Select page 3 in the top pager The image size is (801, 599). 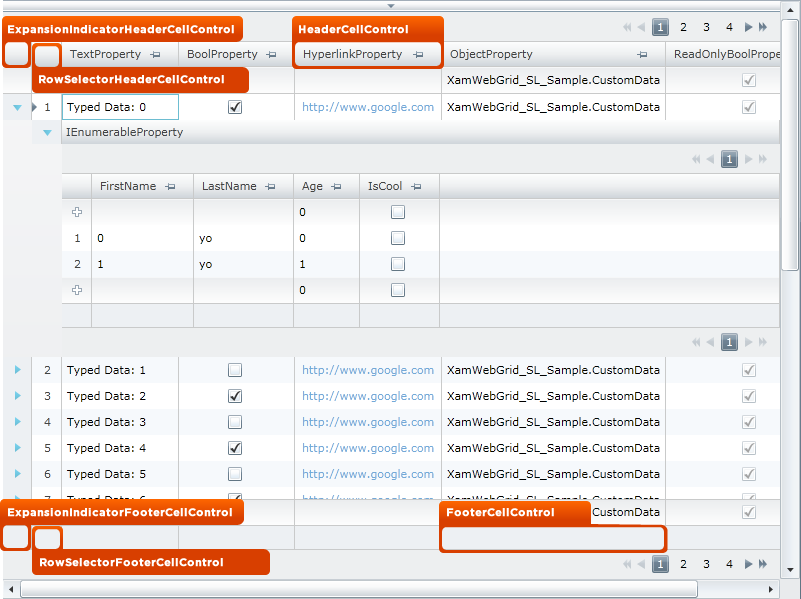pyautogui.click(x=706, y=28)
